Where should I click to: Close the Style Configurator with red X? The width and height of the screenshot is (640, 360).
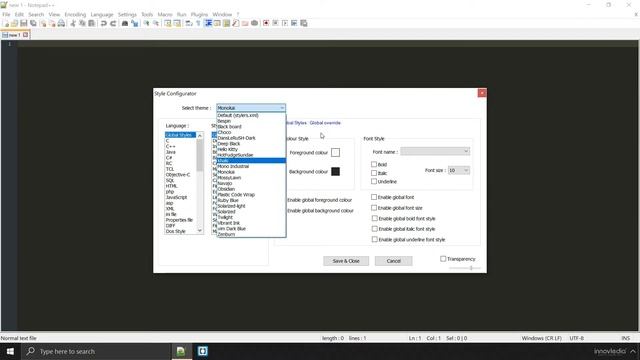(x=482, y=93)
